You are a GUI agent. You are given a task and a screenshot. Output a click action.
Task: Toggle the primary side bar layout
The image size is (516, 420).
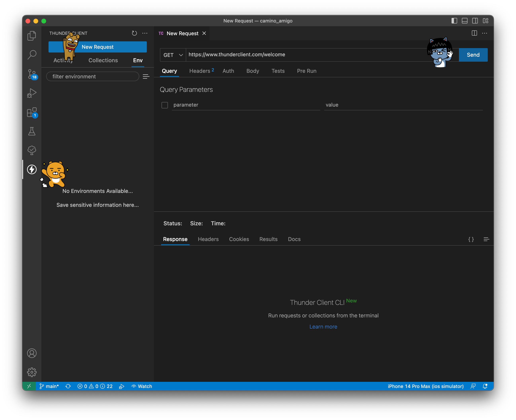[x=454, y=21]
